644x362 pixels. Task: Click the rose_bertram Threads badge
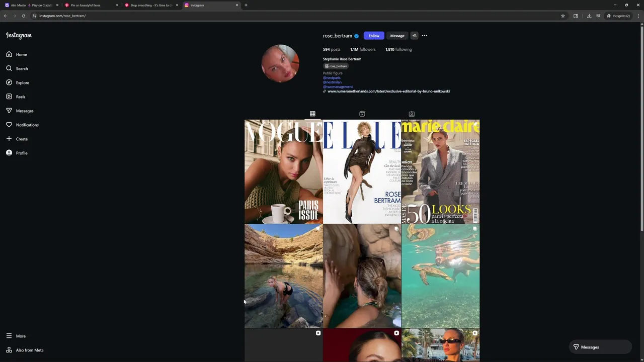point(336,66)
